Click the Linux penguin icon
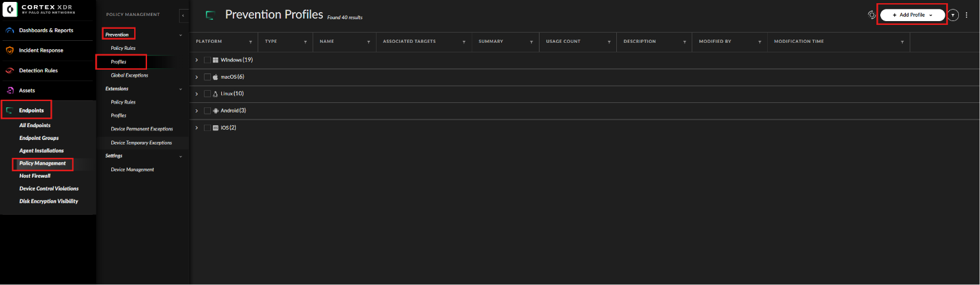 click(215, 94)
